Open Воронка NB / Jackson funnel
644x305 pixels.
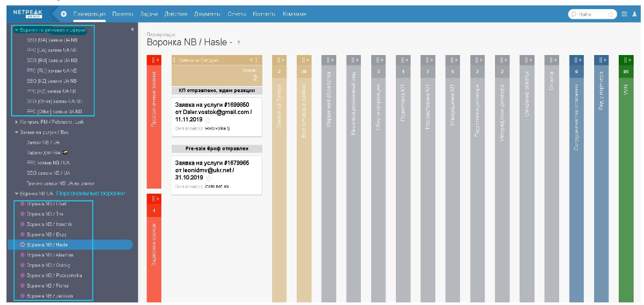[x=50, y=296]
